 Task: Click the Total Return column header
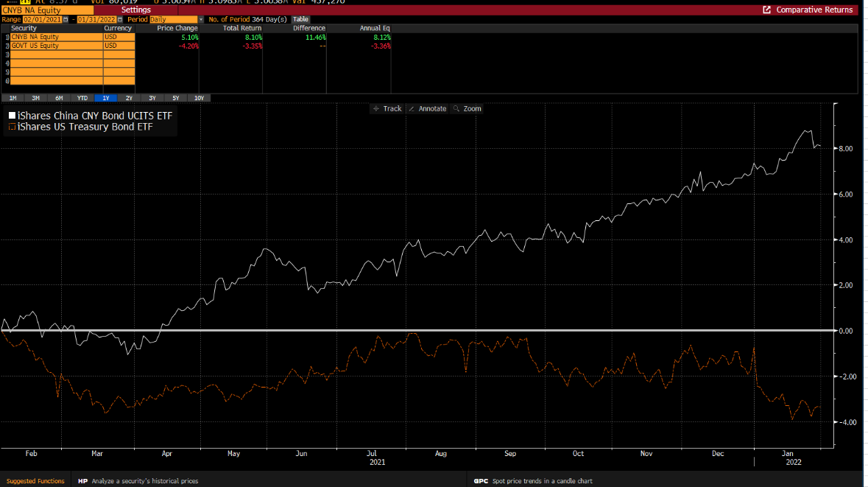click(242, 28)
